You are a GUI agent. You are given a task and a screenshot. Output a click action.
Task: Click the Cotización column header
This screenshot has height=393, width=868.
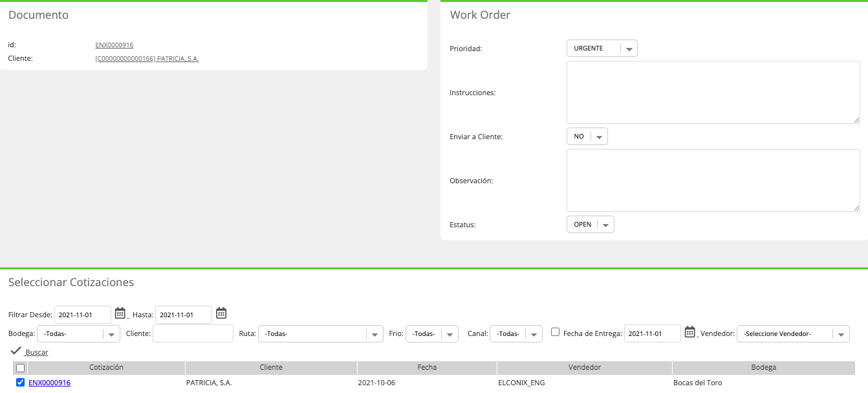(106, 368)
